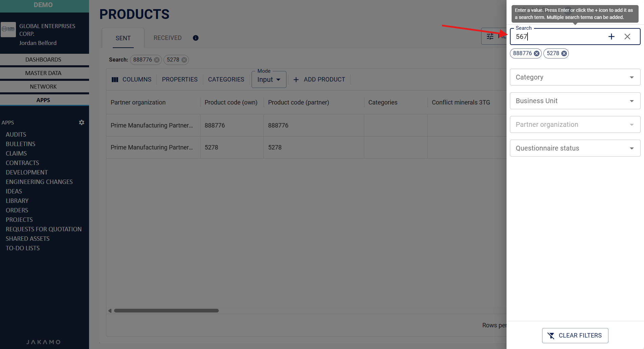The image size is (644, 349).
Task: Open the Apps settings gear icon
Action: click(82, 122)
